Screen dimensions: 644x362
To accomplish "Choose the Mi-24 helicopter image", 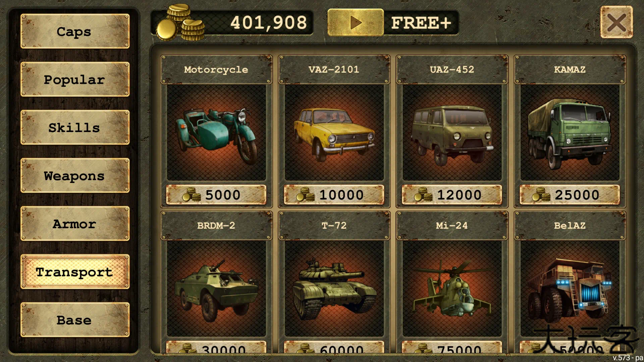I will pos(452,289).
